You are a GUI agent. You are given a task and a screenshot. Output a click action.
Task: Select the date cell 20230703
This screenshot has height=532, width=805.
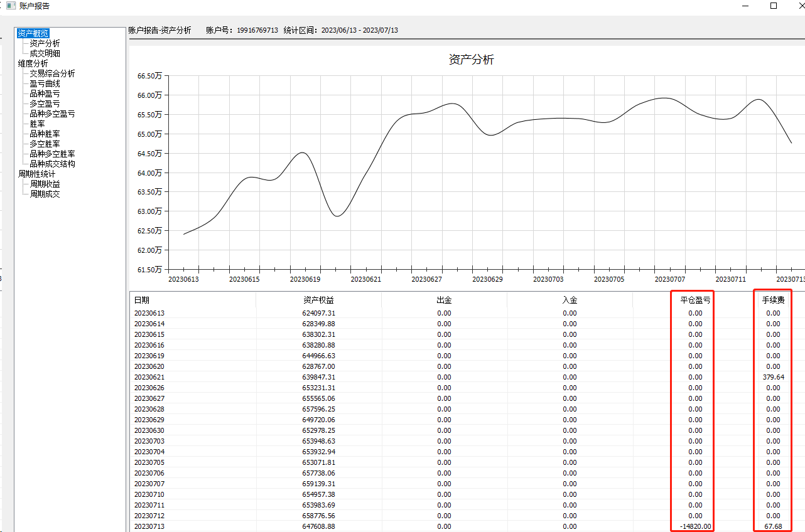point(149,441)
